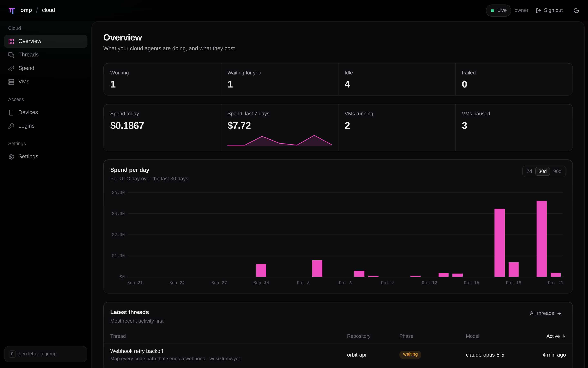Image resolution: width=588 pixels, height=368 pixels.
Task: Click the claude-opus-5-5 model cell
Action: point(485,355)
